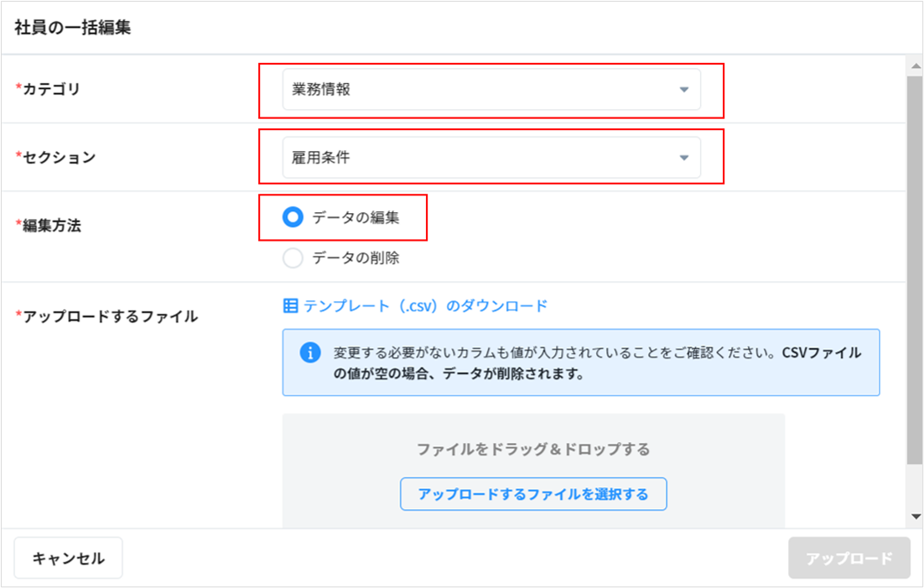Open the 雇用条件 combo box
Image resolution: width=924 pixels, height=588 pixels.
click(x=478, y=158)
